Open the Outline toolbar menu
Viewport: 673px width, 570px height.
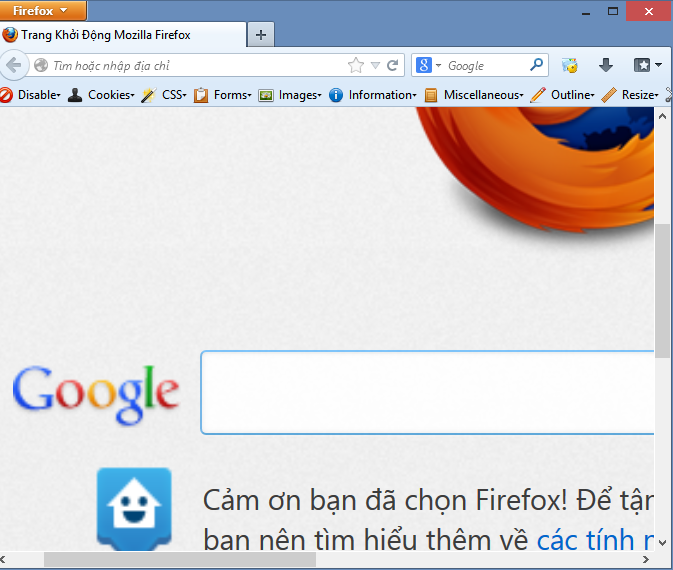click(x=562, y=95)
